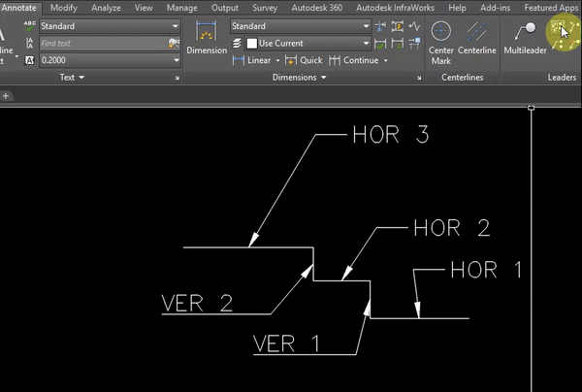The height and width of the screenshot is (392, 582).
Task: Click the dimension Break icon
Action: click(x=380, y=26)
